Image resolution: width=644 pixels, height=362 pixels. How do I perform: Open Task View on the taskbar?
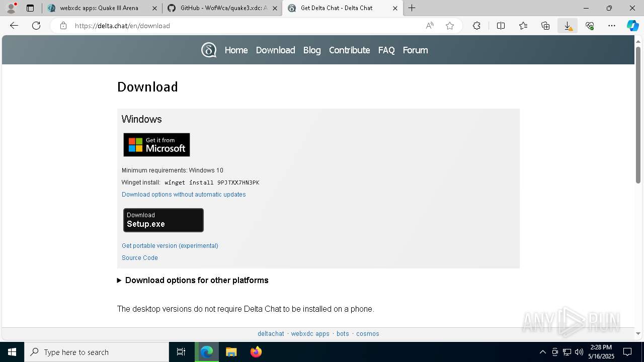pos(181,352)
